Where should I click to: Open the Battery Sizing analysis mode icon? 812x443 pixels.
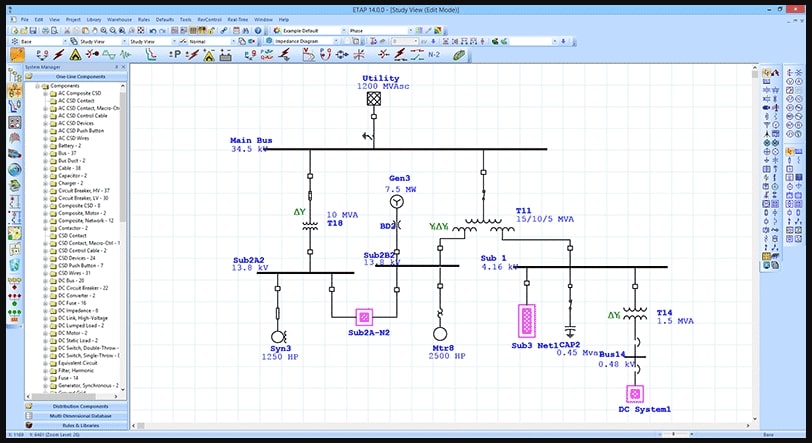coord(225,55)
